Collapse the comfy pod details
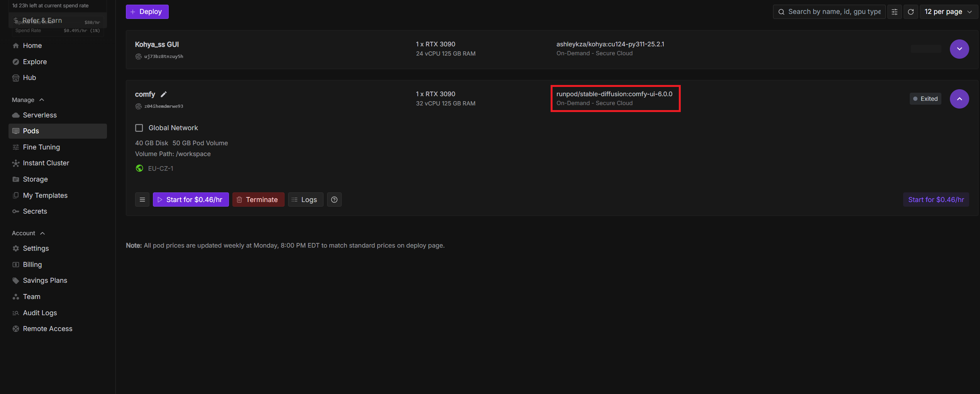This screenshot has height=394, width=980. 959,99
